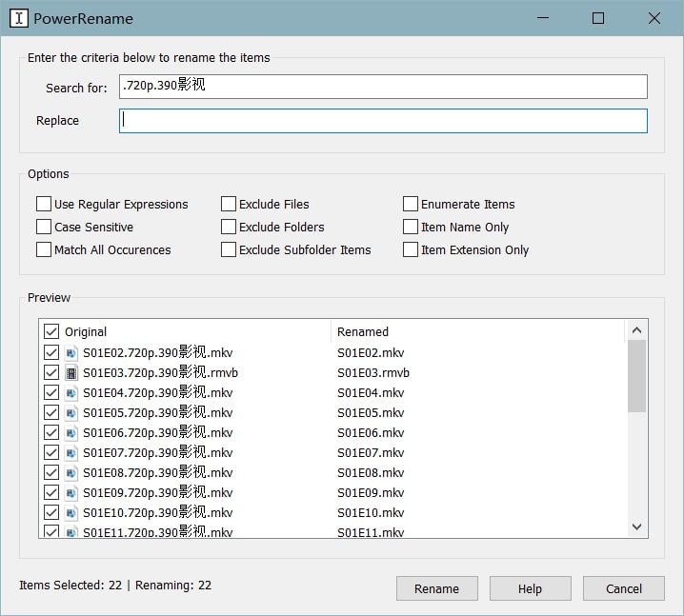Click the preview list scroll up arrow
The image size is (684, 616).
[x=636, y=330]
